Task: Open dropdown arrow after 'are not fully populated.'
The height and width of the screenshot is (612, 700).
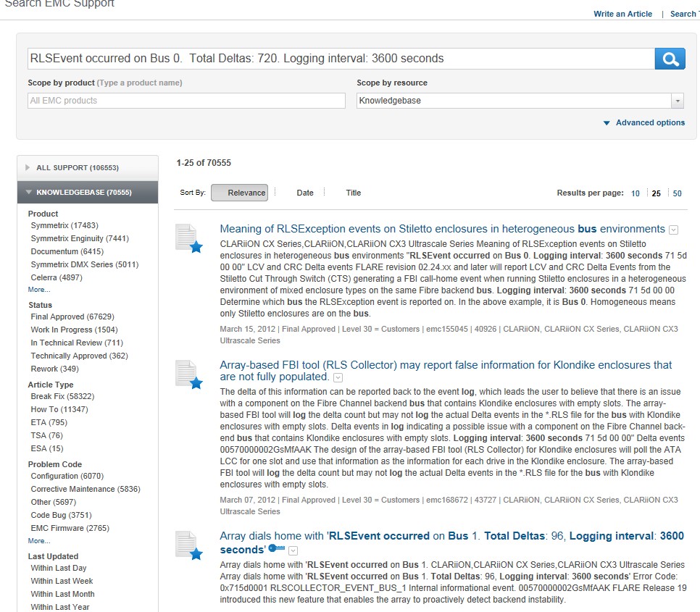Action: 338,378
